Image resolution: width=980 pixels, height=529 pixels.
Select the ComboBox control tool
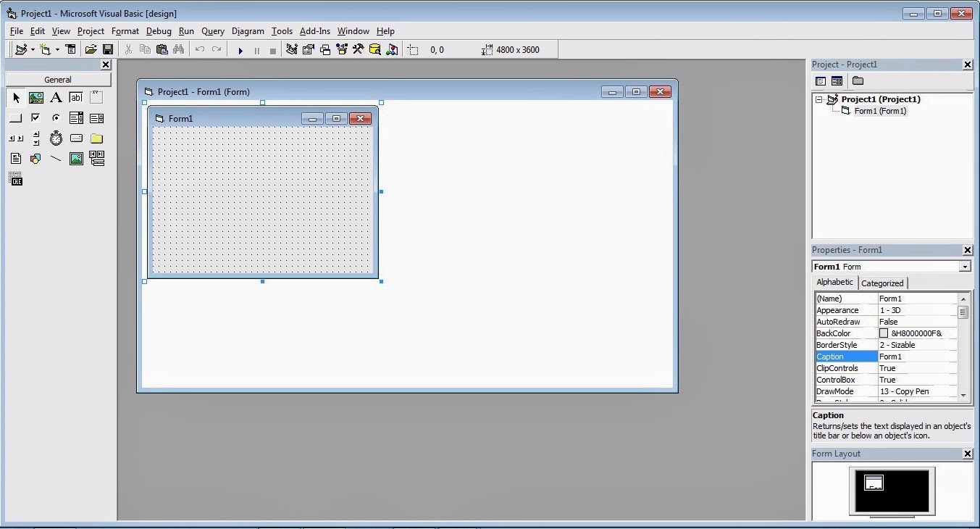76,118
